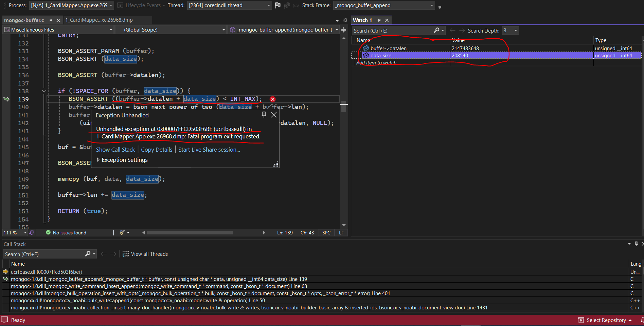
Task: Switch to 1_CardiMappe...xe.26968.dmp tab
Action: coord(99,20)
